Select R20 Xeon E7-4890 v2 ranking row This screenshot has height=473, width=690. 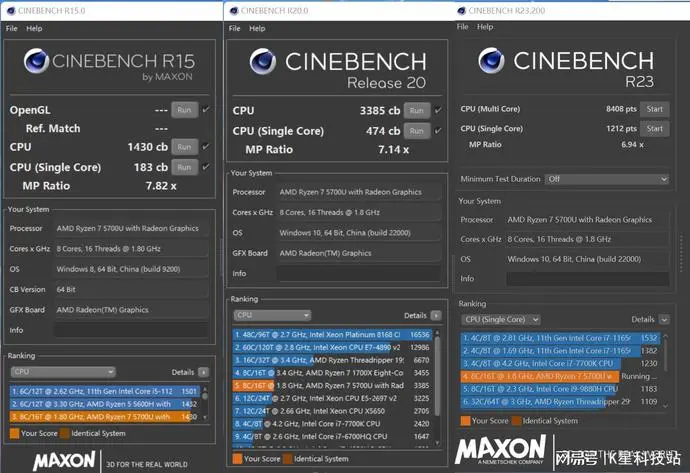click(x=332, y=348)
